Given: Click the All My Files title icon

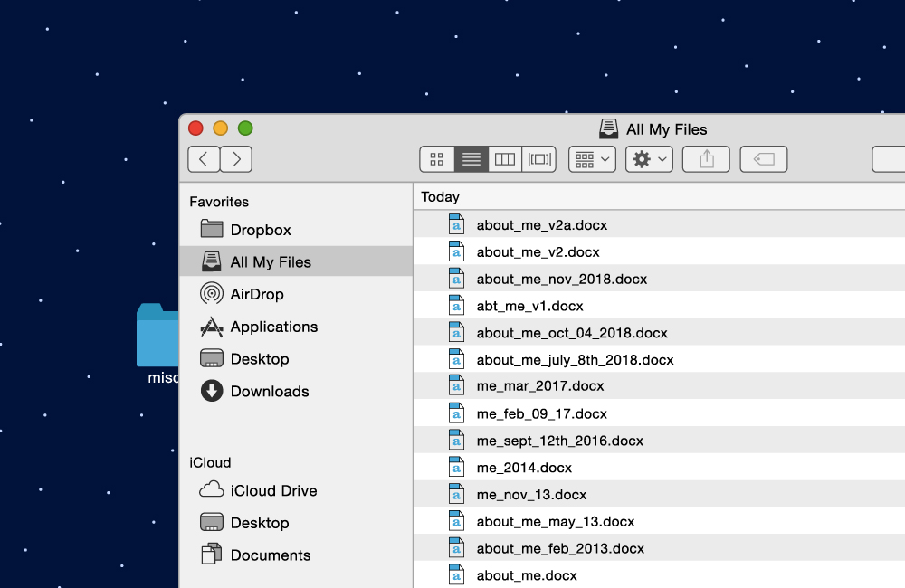Looking at the screenshot, I should (608, 128).
